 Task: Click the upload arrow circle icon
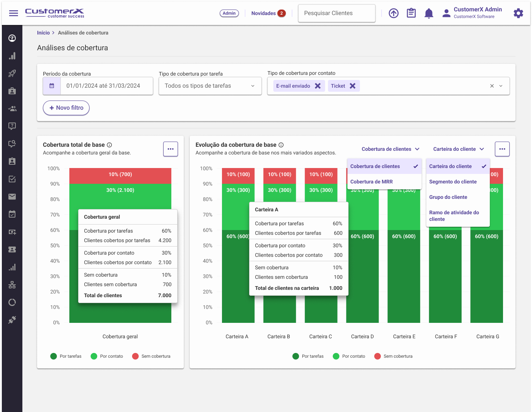(x=393, y=14)
